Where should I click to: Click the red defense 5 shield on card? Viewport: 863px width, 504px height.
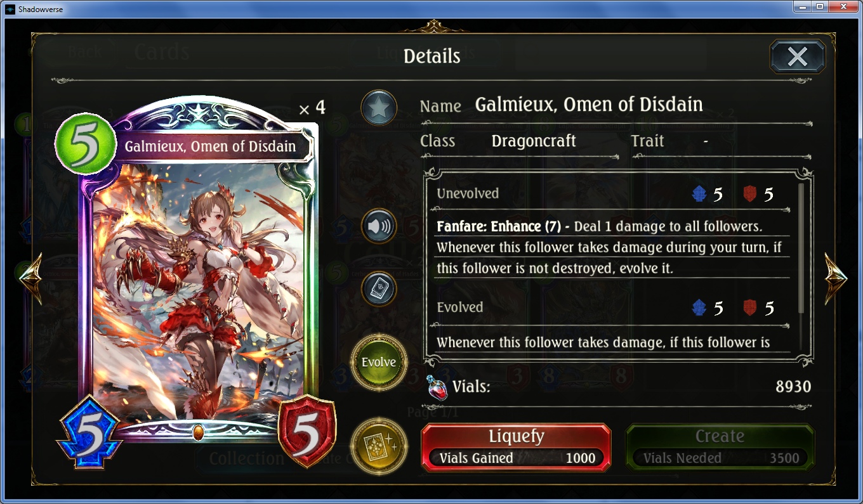pyautogui.click(x=306, y=432)
